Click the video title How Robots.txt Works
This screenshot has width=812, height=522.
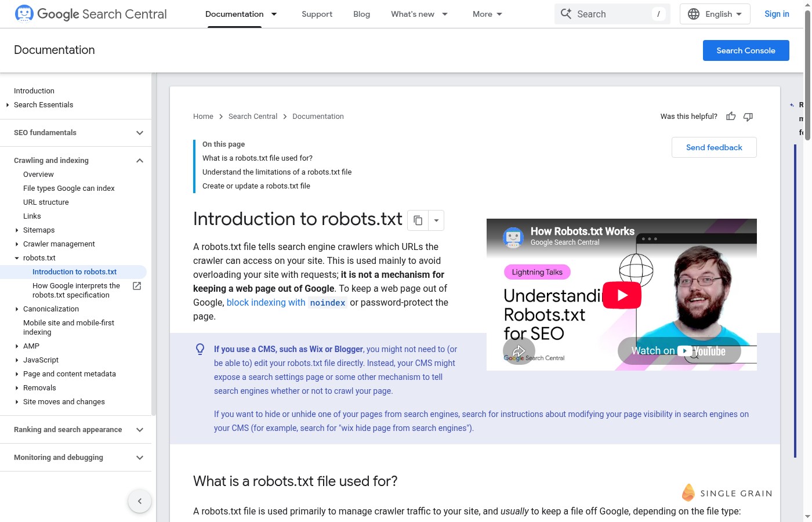point(582,231)
